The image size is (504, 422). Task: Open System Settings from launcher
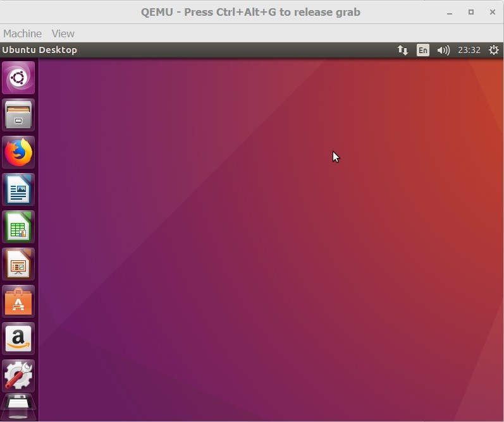pos(18,376)
